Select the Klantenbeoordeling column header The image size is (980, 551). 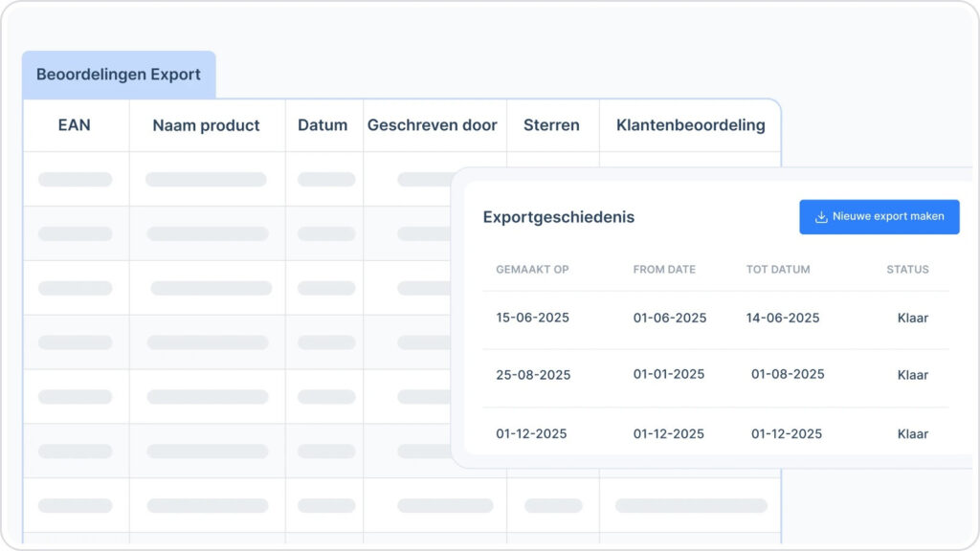[x=690, y=125]
